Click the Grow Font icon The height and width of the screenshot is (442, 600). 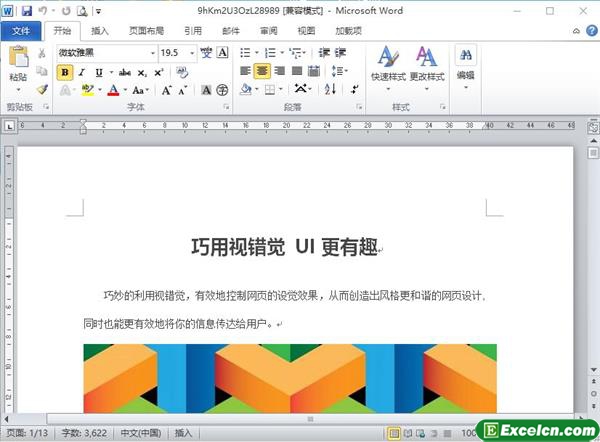pyautogui.click(x=166, y=90)
